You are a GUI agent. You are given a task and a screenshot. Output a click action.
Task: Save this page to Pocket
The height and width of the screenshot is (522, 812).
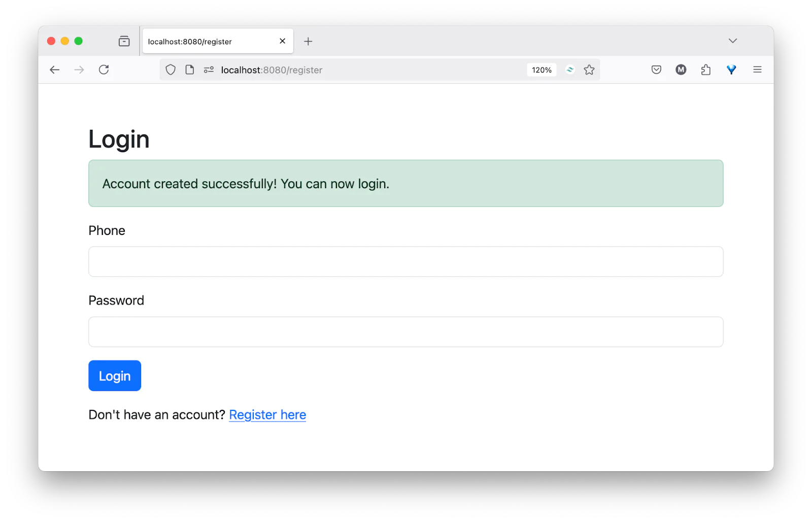tap(656, 69)
